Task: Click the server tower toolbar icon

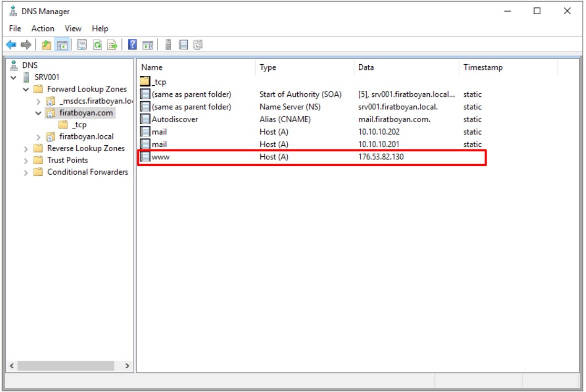Action: [x=168, y=45]
